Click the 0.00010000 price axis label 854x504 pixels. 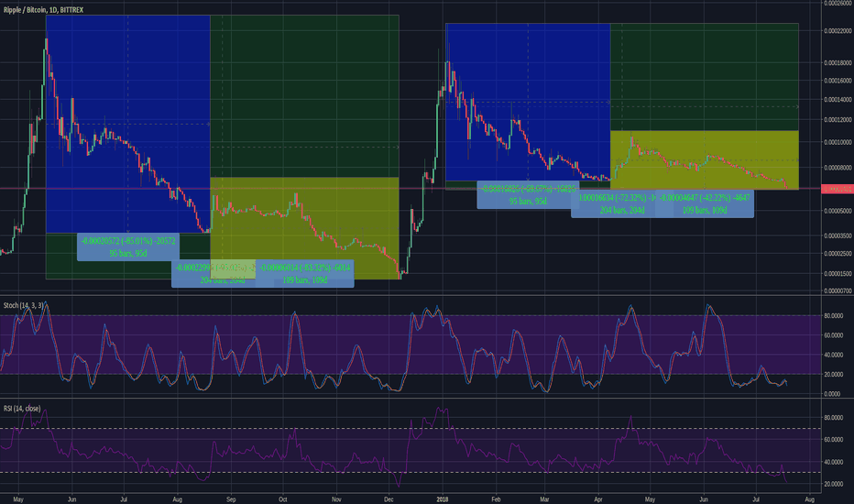(838, 143)
